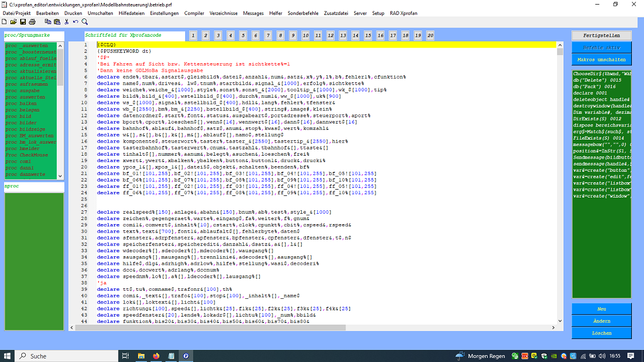Click the procedure list scroll-up arrow
The width and height of the screenshot is (644, 362).
coord(60,45)
